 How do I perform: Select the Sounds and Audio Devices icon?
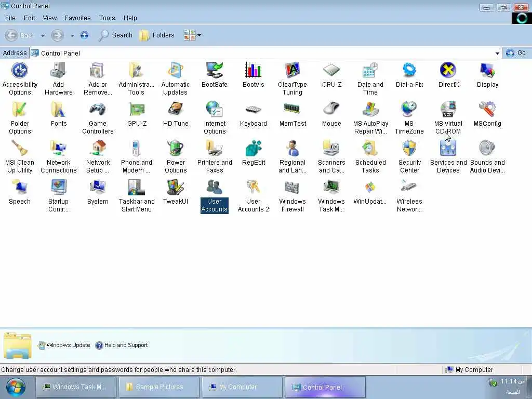pyautogui.click(x=487, y=148)
